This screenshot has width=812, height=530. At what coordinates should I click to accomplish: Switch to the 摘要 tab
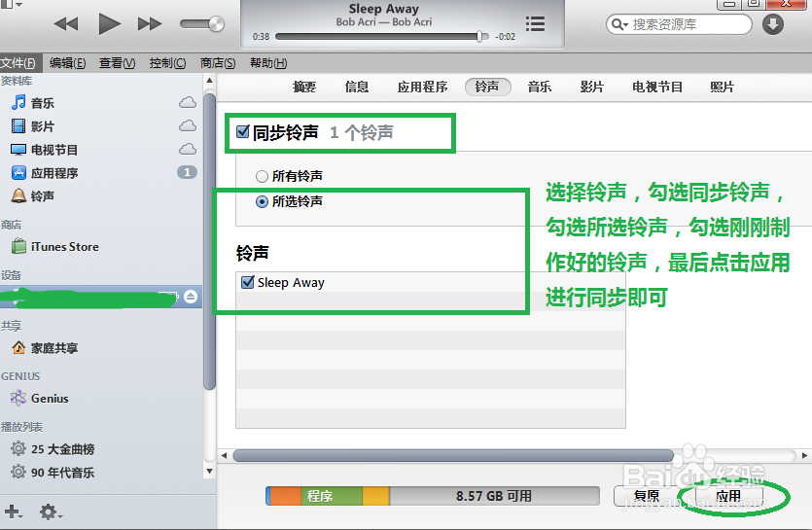(304, 87)
